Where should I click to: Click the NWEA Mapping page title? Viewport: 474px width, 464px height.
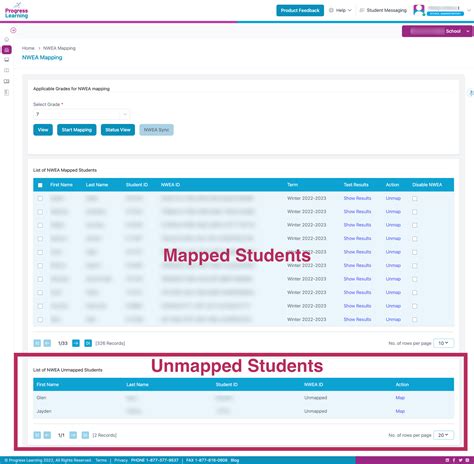pos(42,58)
